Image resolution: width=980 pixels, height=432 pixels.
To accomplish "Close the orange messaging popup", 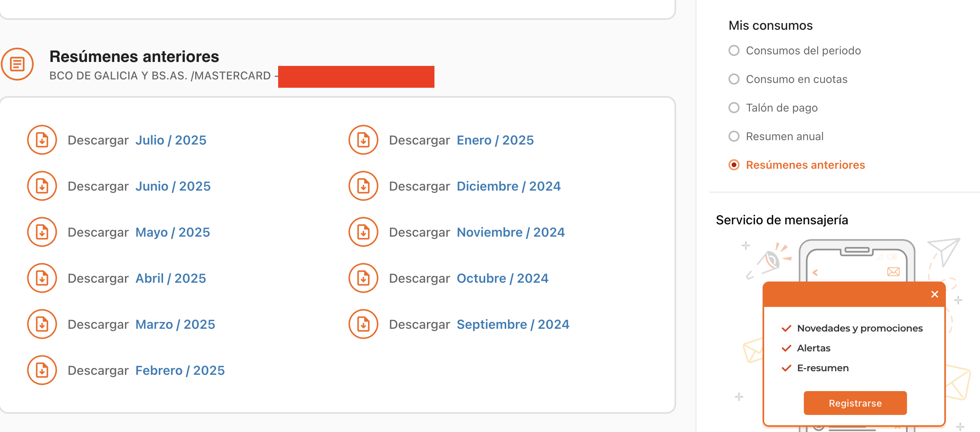I will (935, 294).
